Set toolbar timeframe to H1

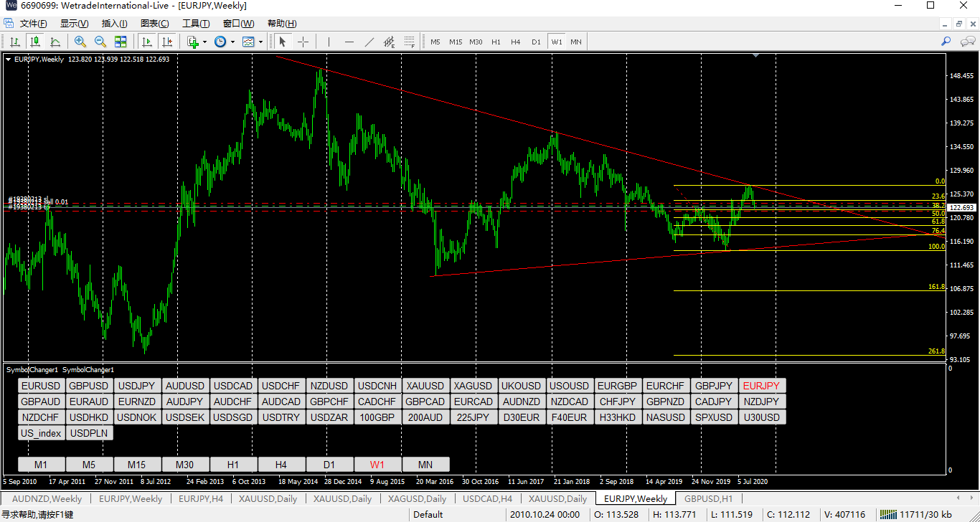click(x=496, y=42)
